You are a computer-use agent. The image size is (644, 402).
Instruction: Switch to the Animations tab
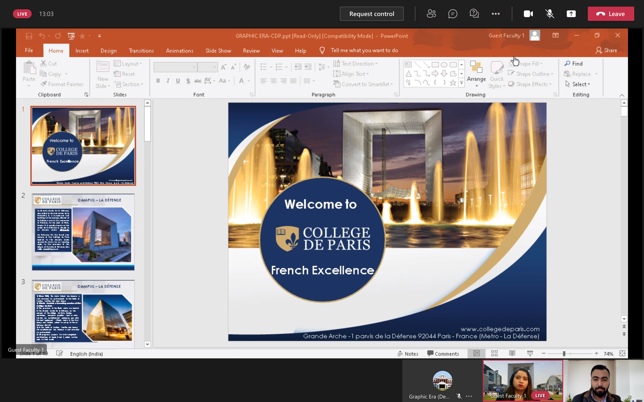[179, 51]
